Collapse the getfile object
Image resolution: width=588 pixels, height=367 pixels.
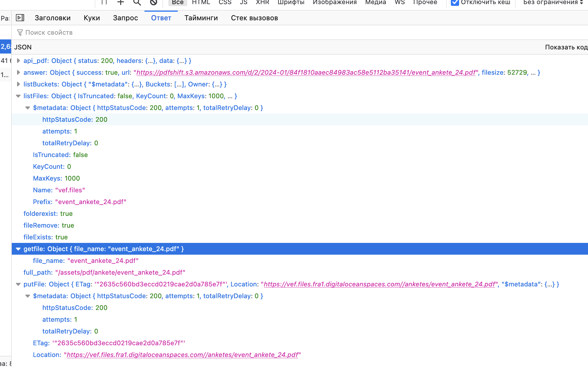pos(18,249)
